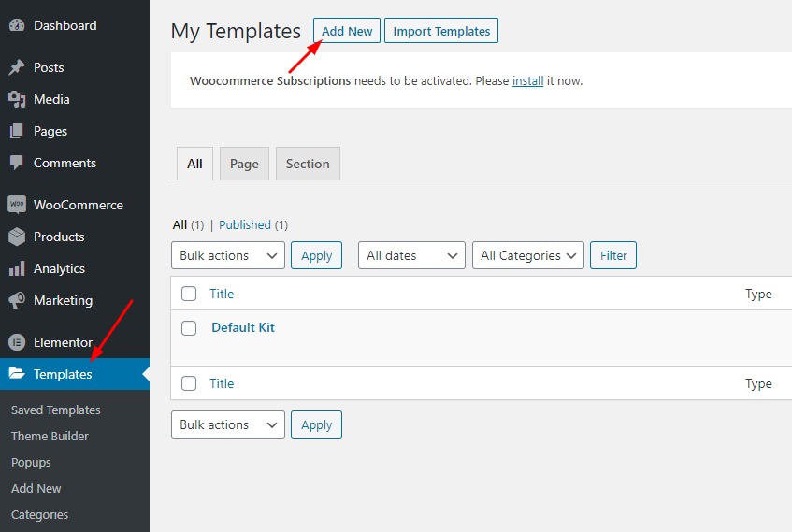Click the Pages icon in sidebar

(17, 131)
